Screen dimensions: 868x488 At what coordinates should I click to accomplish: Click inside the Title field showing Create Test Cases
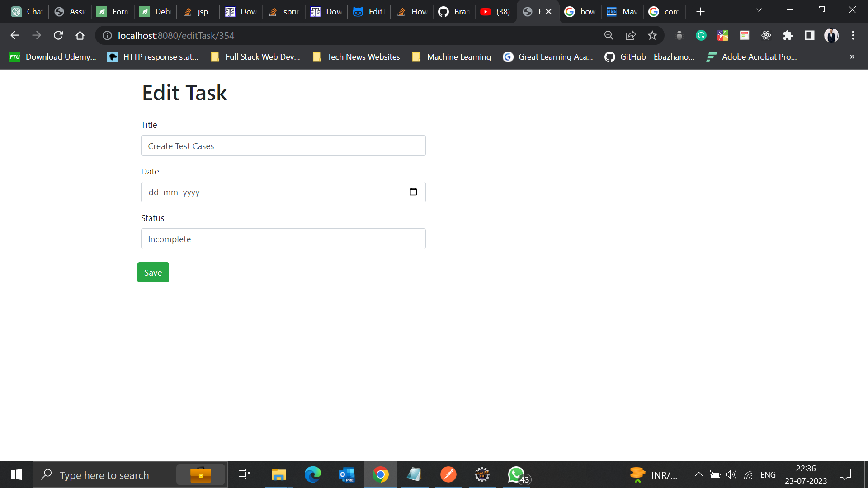click(x=283, y=145)
